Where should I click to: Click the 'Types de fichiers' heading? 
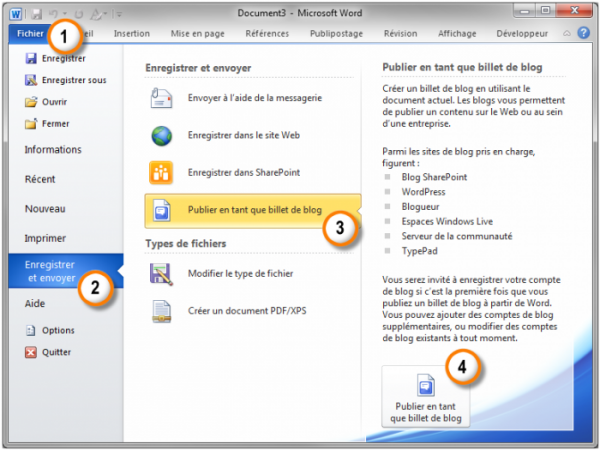(x=186, y=243)
